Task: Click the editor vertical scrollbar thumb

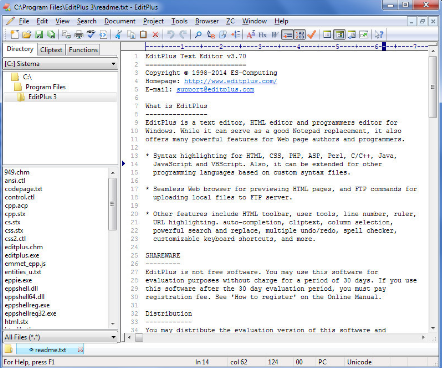Action: [433, 87]
